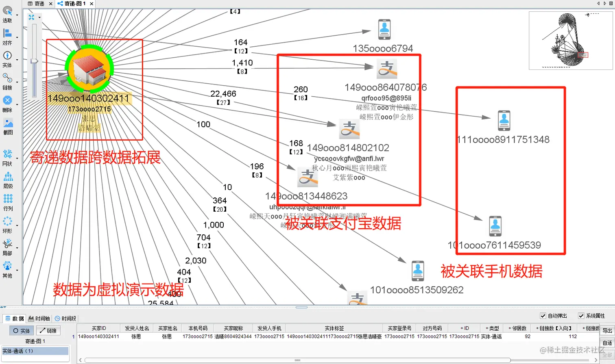Close the 寄递-图1 tab
The width and height of the screenshot is (615, 364).
92,4
